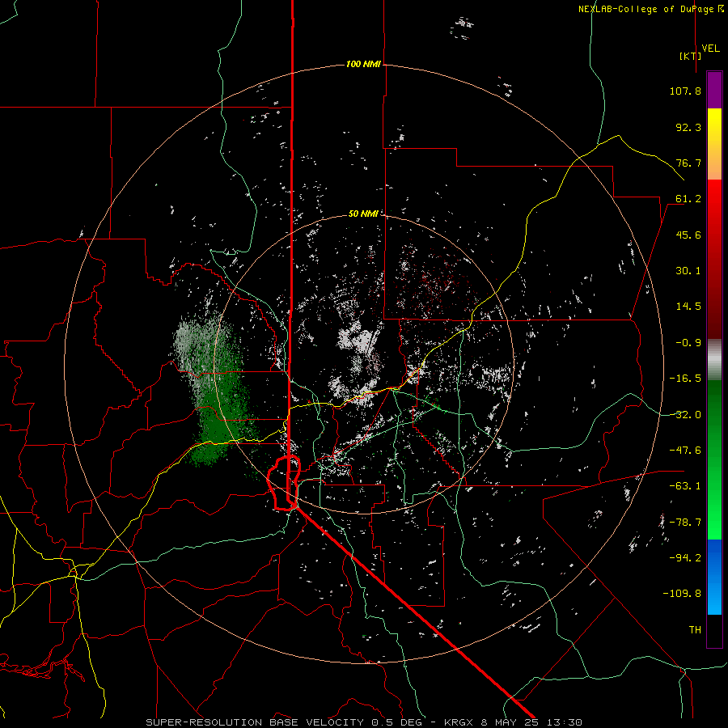728x728 pixels.
Task: Click the TH legend label
Action: (x=695, y=630)
